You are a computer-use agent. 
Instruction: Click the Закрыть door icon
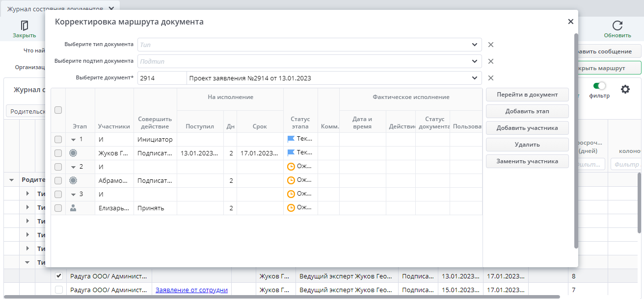point(24,25)
